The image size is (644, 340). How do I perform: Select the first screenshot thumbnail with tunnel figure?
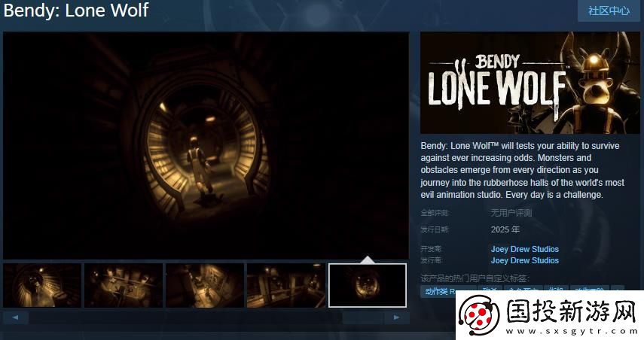42,285
